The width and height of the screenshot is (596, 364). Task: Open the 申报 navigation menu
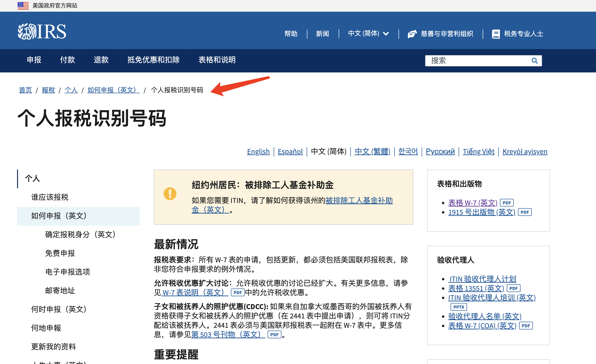[x=34, y=60]
